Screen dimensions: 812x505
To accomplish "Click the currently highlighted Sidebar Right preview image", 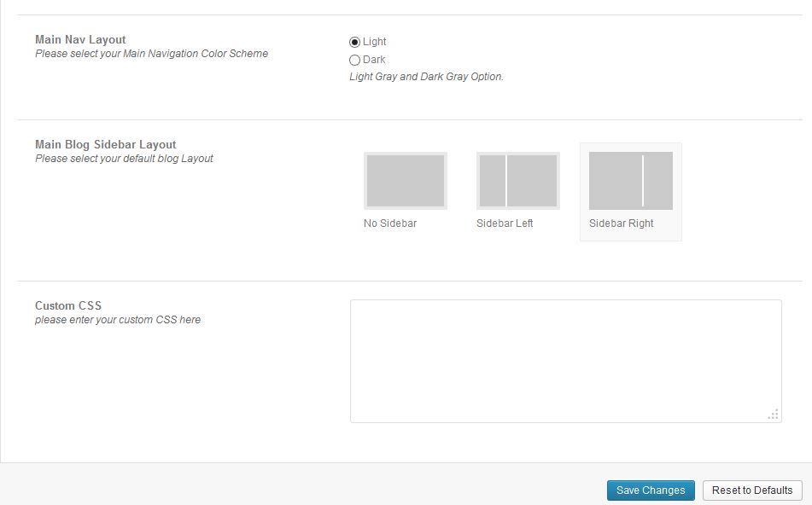I will pos(630,180).
